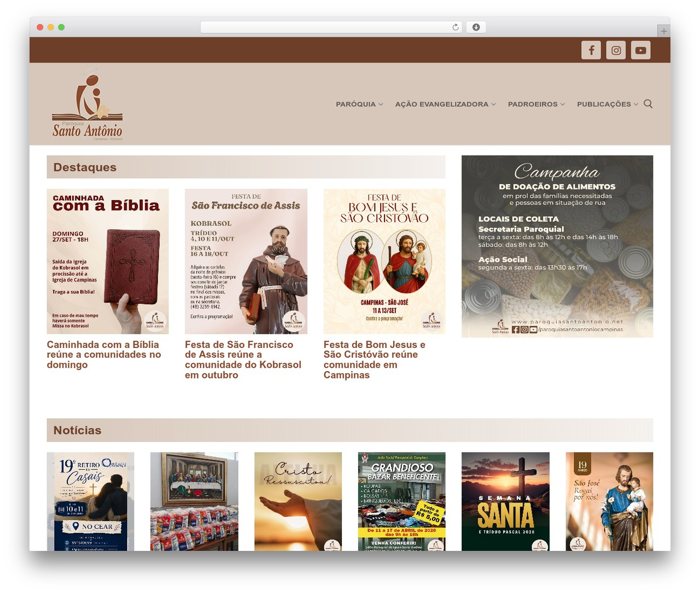Click the search magnifier icon
The height and width of the screenshot is (593, 700).
648,104
